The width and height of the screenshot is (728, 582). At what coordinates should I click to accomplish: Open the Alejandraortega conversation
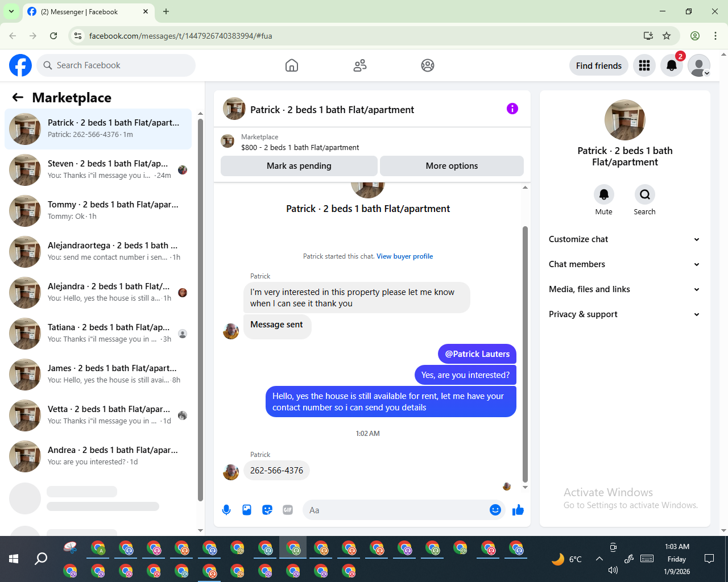pos(98,252)
